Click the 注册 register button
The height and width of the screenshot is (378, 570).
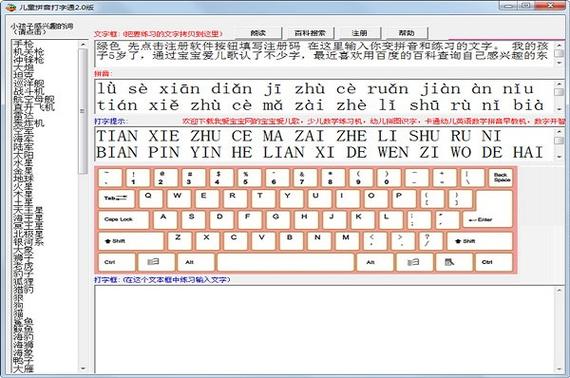pos(360,33)
